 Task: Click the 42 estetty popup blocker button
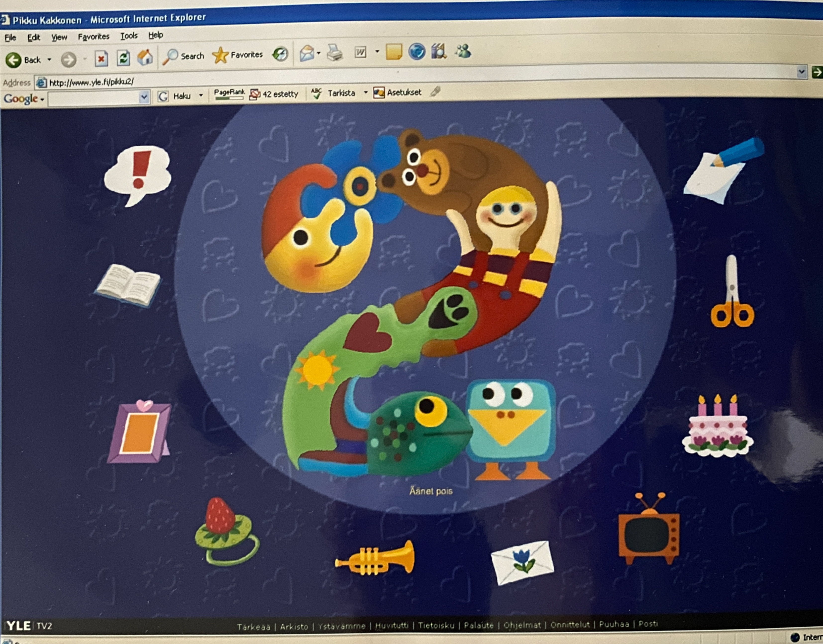274,94
